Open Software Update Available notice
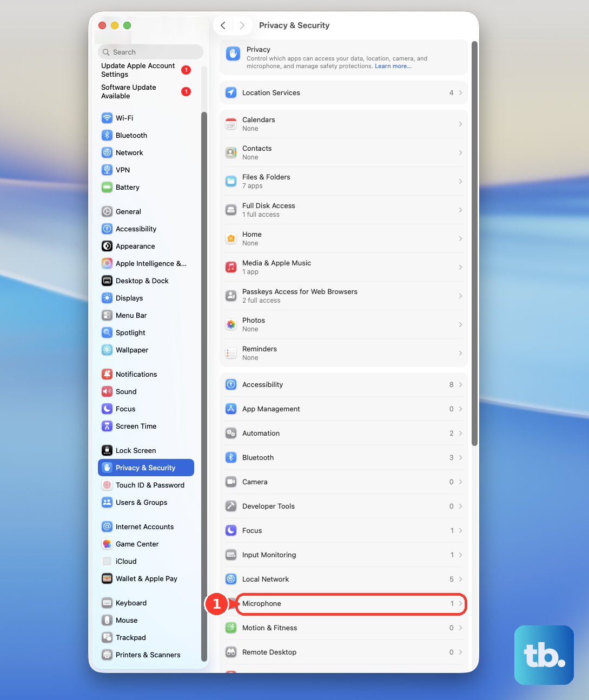Screen dimensions: 589x700 (x=146, y=91)
